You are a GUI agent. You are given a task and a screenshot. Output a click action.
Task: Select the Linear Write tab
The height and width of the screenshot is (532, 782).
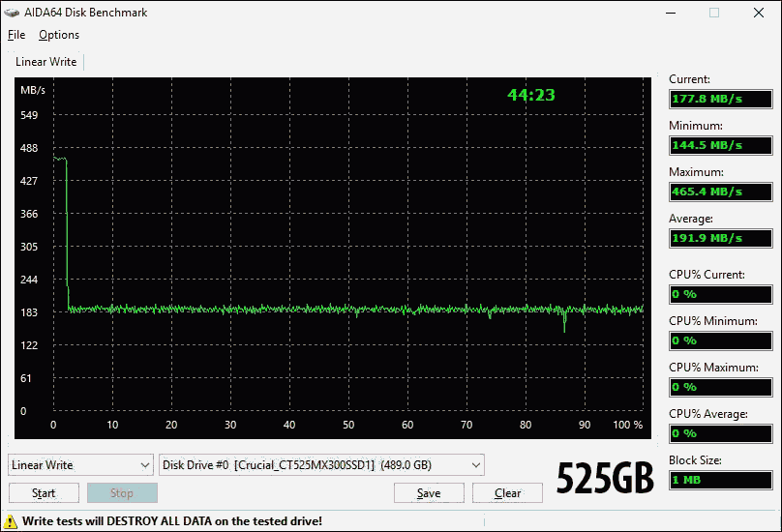pos(45,62)
